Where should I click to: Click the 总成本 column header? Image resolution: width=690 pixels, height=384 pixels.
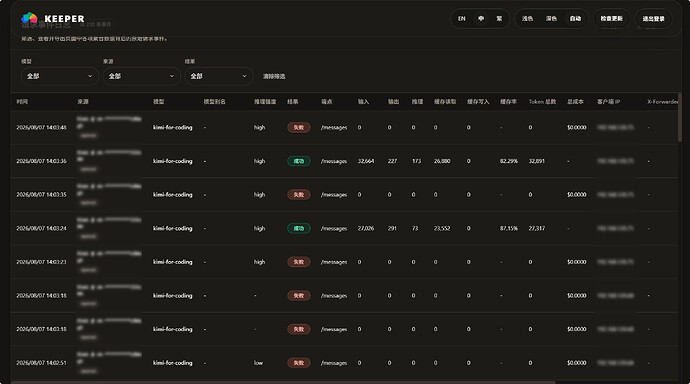pos(575,102)
